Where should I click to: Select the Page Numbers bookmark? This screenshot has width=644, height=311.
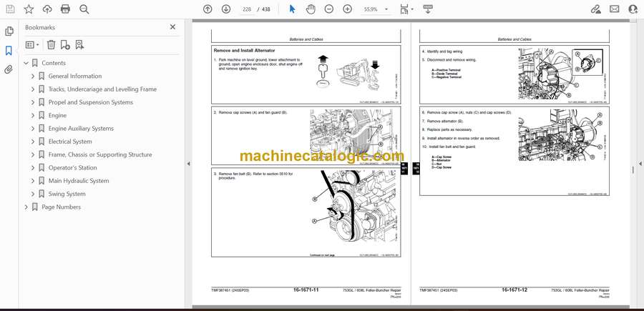tap(62, 207)
